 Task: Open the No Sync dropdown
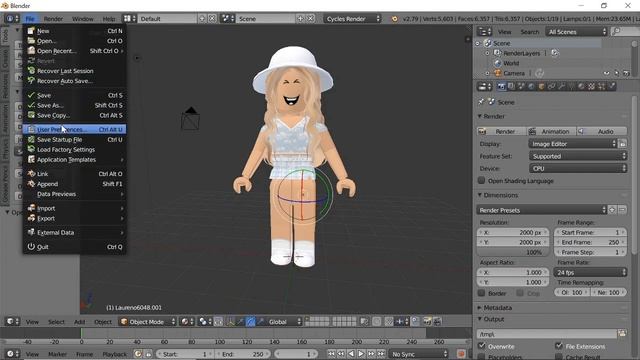[x=418, y=354]
